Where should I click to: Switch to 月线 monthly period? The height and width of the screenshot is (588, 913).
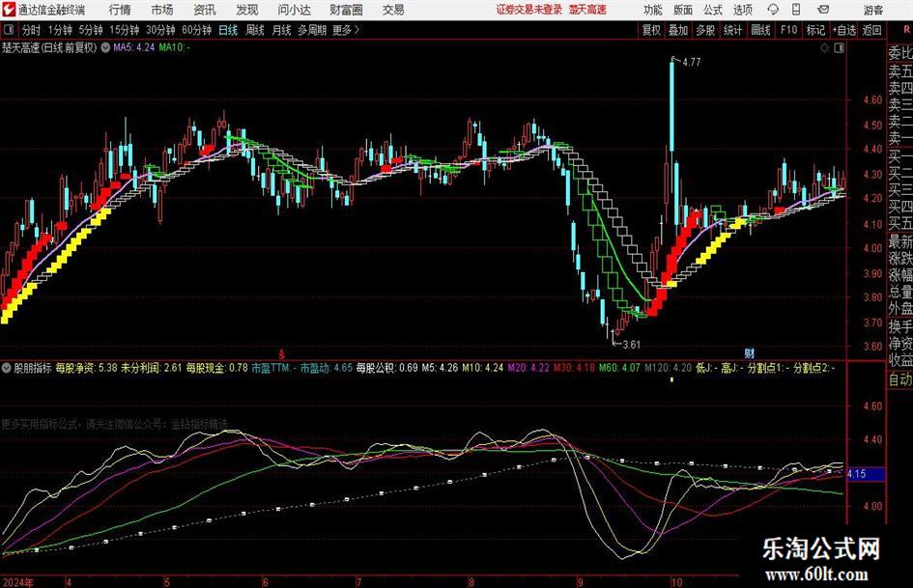tap(281, 30)
